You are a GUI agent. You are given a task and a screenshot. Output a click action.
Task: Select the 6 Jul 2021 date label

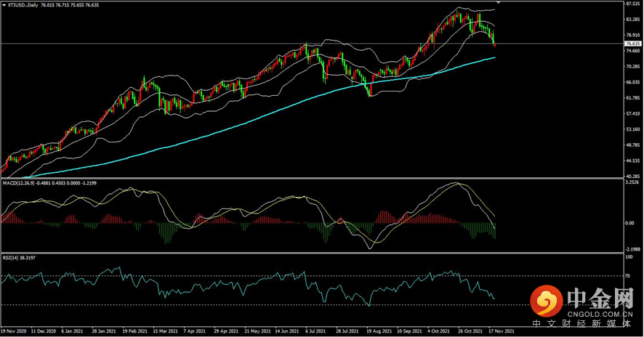pyautogui.click(x=315, y=331)
